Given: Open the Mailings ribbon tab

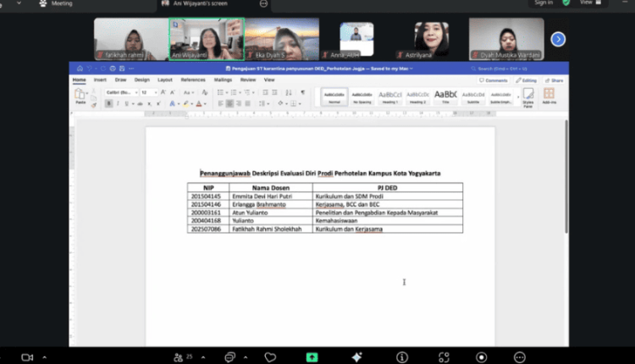Looking at the screenshot, I should [223, 80].
